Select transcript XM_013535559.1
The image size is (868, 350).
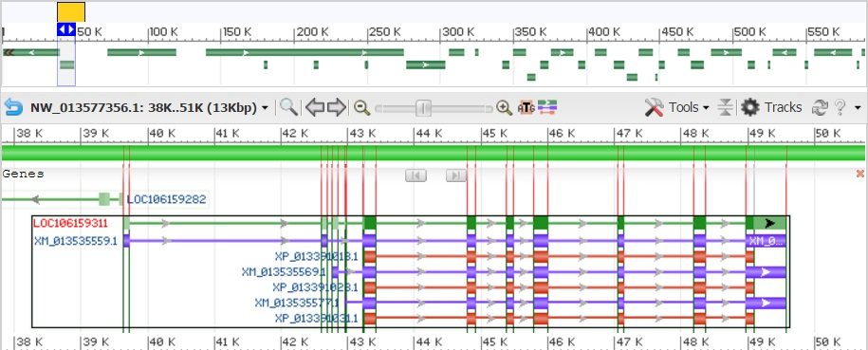click(75, 241)
